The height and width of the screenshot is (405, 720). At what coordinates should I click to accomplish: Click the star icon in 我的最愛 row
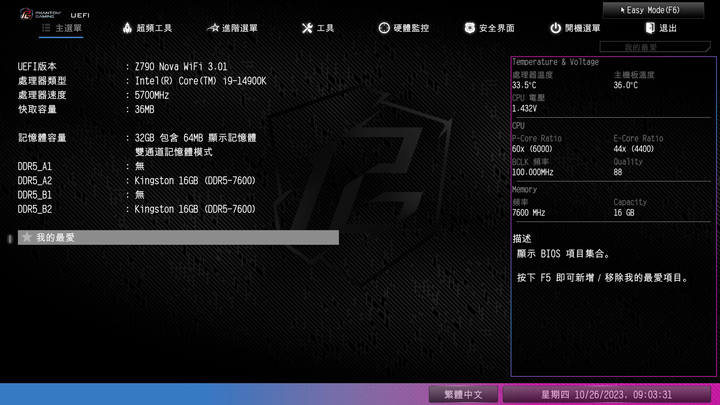click(x=27, y=237)
